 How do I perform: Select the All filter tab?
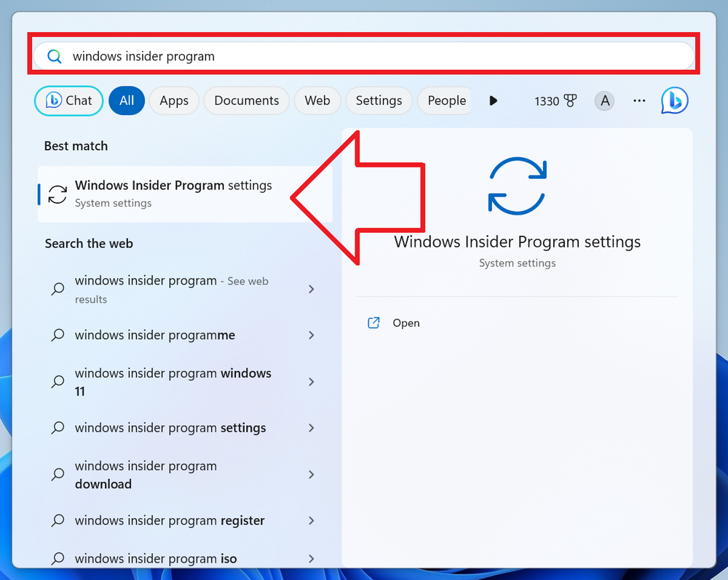coord(127,100)
